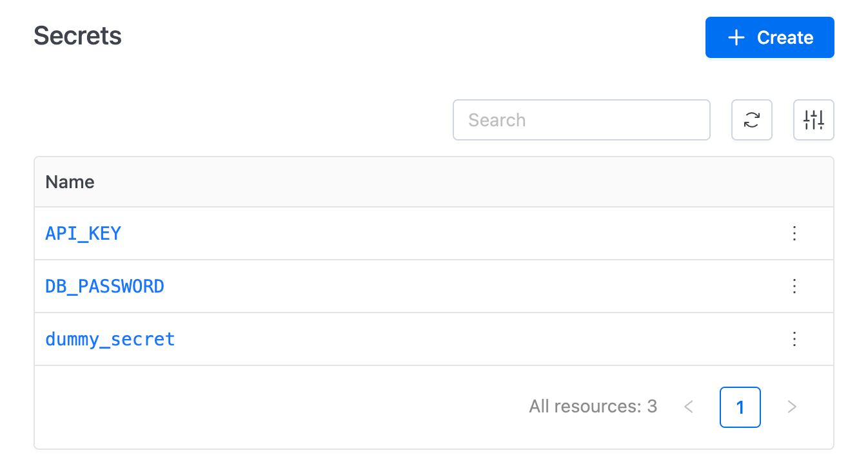Refresh the secrets list
This screenshot has height=473, width=868.
coord(751,120)
